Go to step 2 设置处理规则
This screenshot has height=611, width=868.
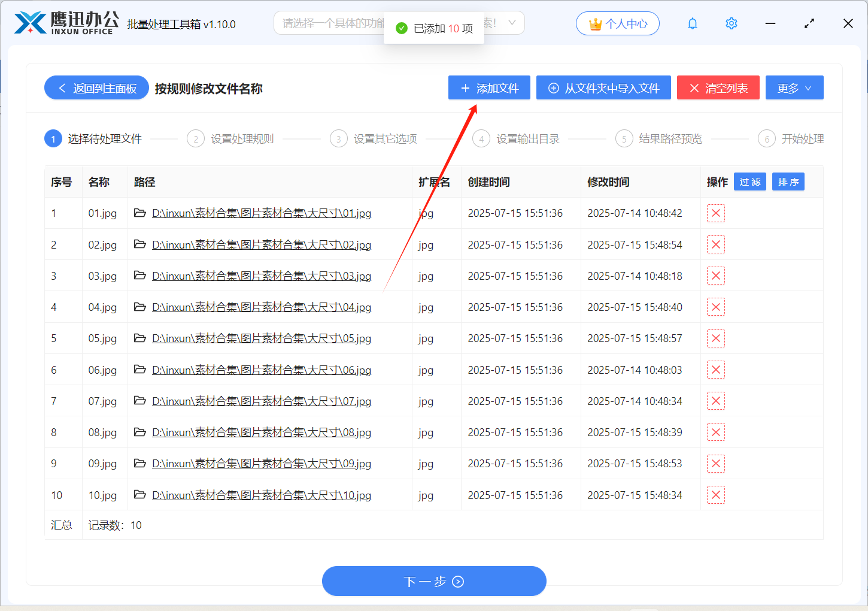pos(230,139)
